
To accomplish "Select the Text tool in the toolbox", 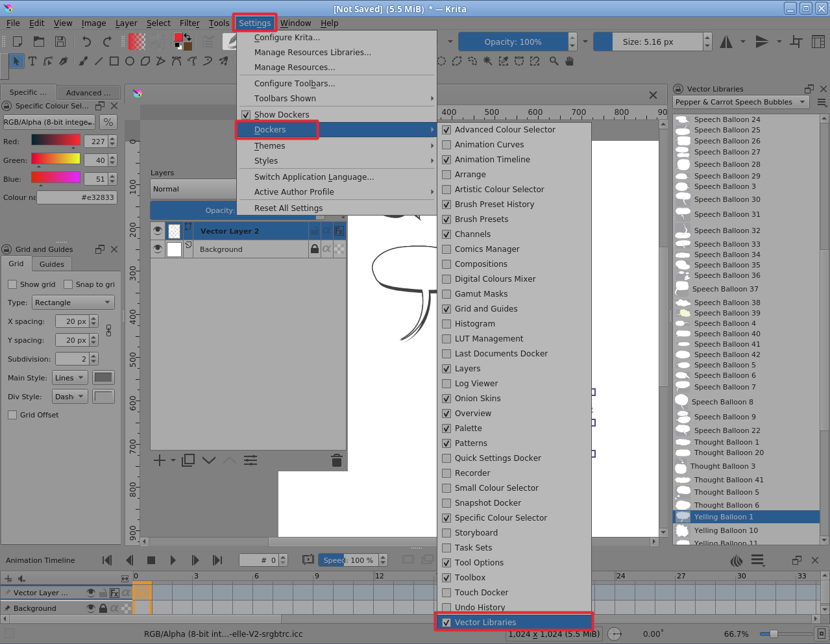I will [x=32, y=61].
